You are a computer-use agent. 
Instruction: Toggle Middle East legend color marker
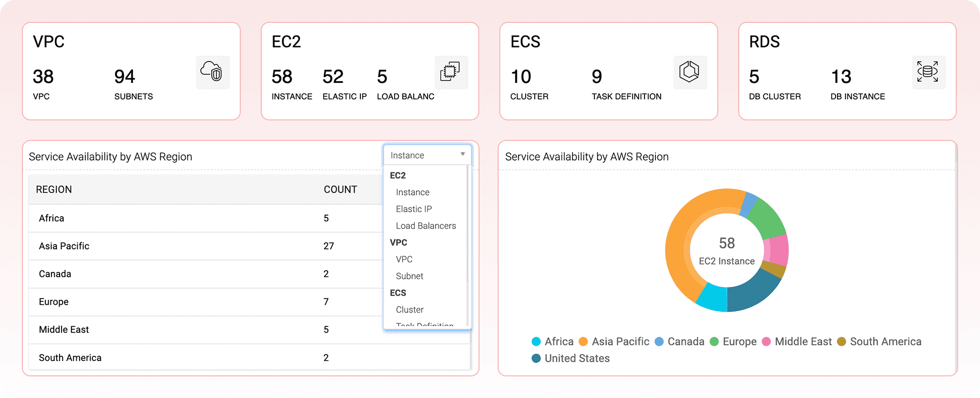pyautogui.click(x=766, y=341)
